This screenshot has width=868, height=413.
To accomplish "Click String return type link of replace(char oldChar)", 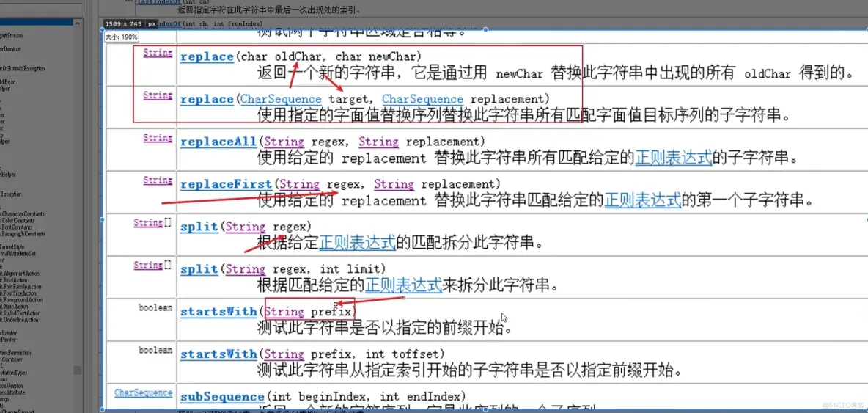I will point(158,53).
